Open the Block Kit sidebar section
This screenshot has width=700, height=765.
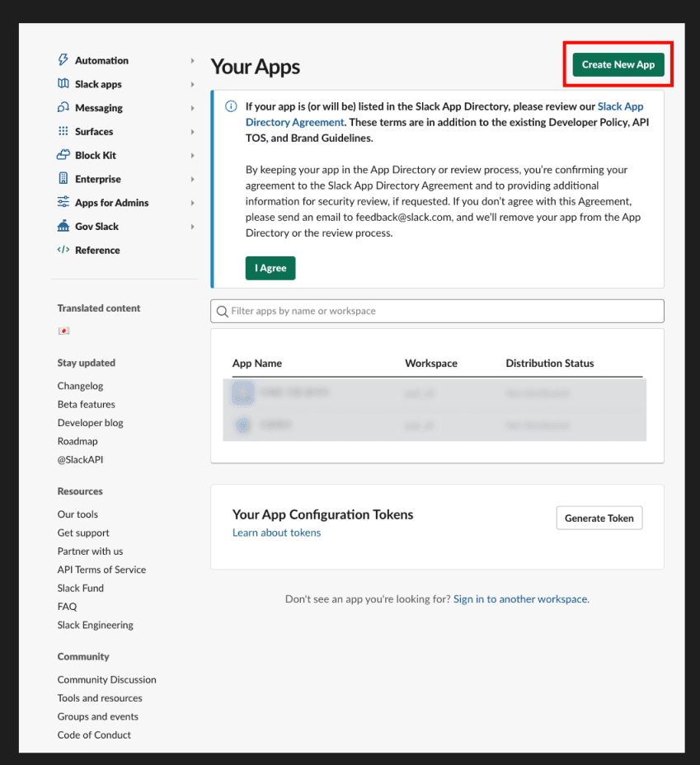[96, 155]
